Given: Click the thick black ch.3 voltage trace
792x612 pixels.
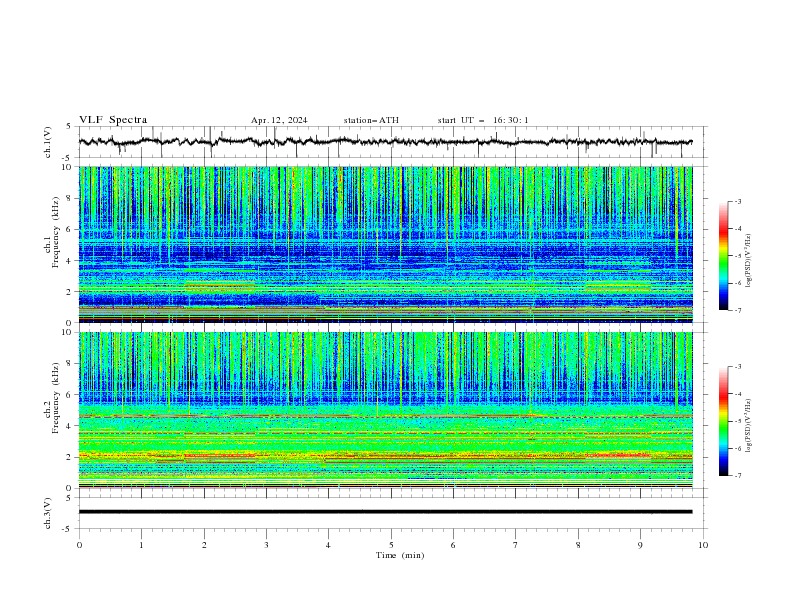Looking at the screenshot, I should pyautogui.click(x=385, y=512).
